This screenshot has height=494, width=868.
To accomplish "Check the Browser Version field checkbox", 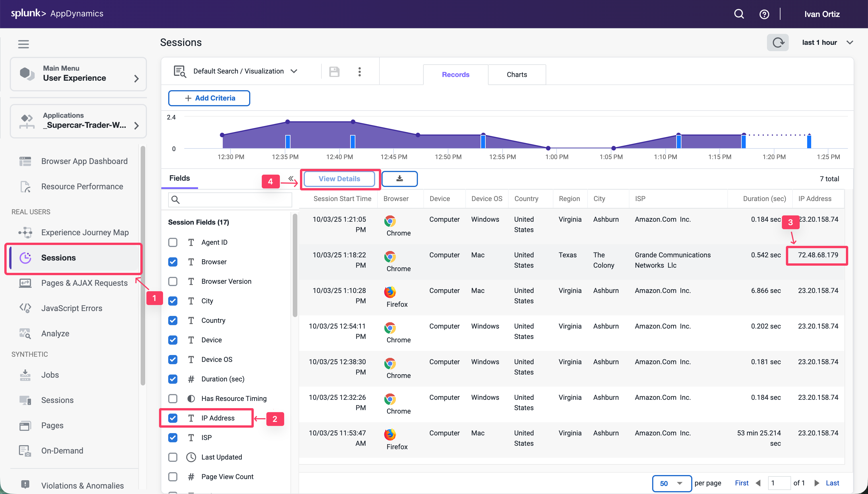I will coord(173,281).
